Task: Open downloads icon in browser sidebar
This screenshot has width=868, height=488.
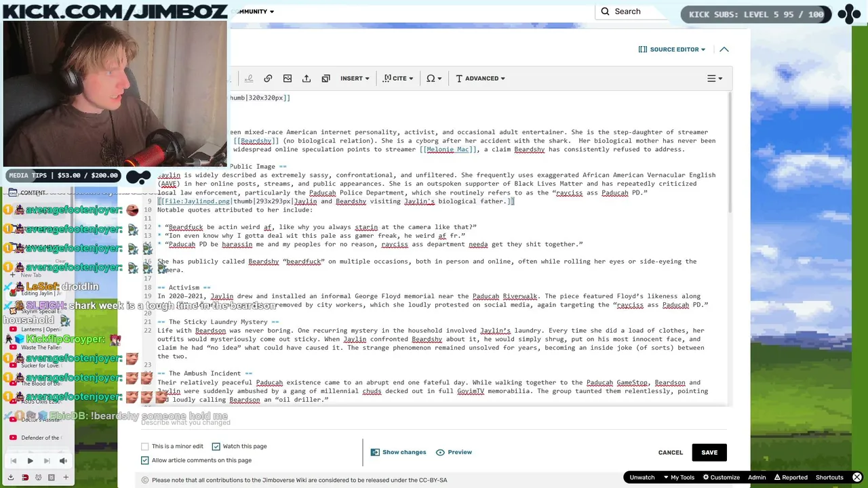Action: pos(11,477)
